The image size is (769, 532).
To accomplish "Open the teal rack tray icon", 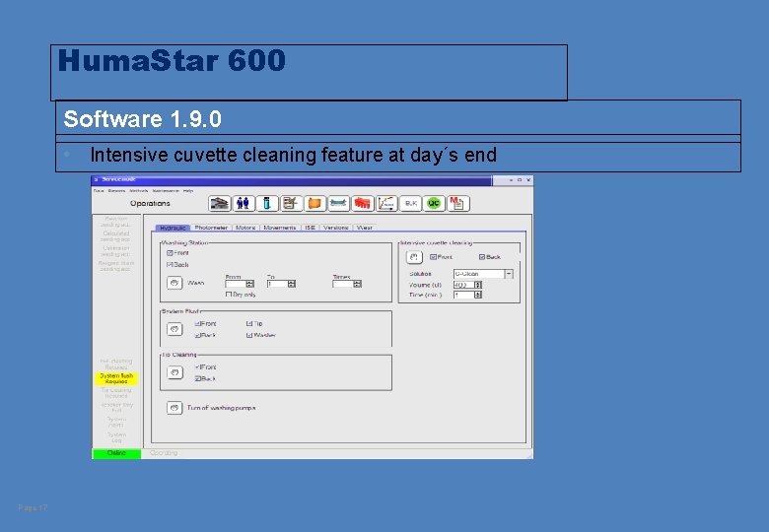I will coord(338,203).
